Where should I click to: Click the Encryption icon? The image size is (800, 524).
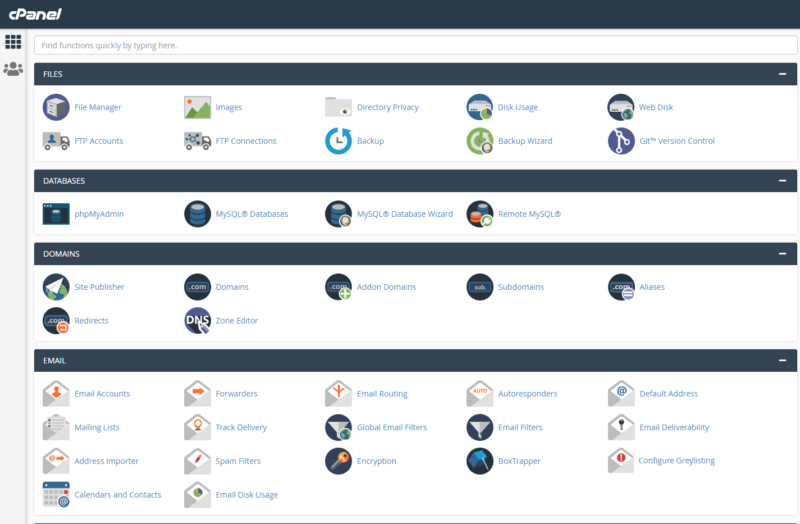339,461
